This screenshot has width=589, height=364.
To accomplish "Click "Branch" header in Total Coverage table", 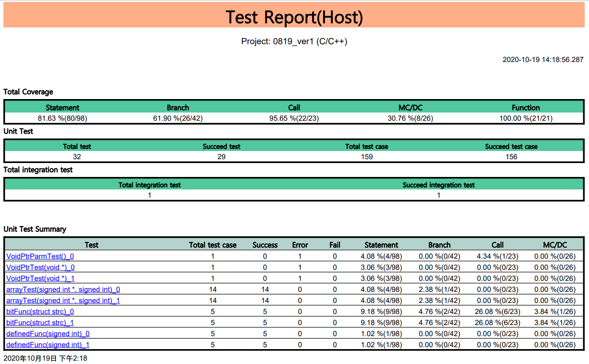I will [x=178, y=108].
